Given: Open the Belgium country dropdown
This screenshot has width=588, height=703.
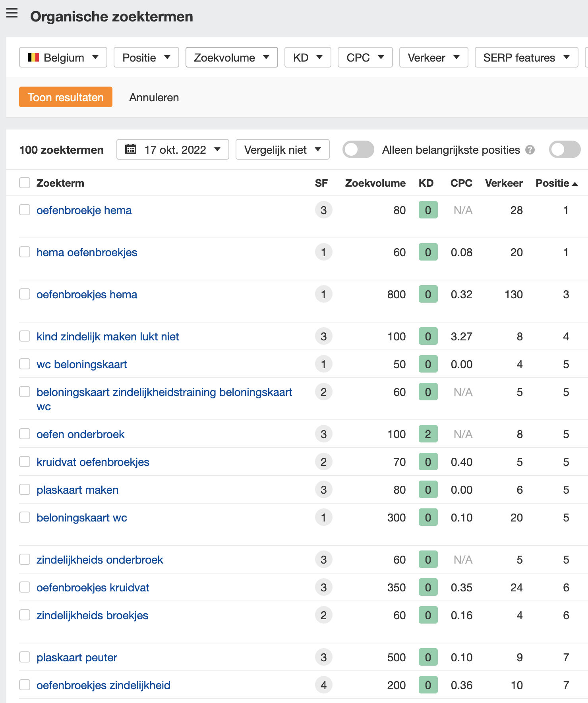Looking at the screenshot, I should 63,58.
